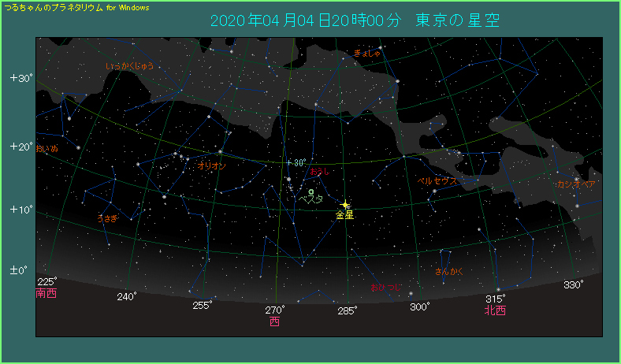Click the 北西 direction marker
Image resolution: width=621 pixels, height=364 pixels.
click(495, 310)
